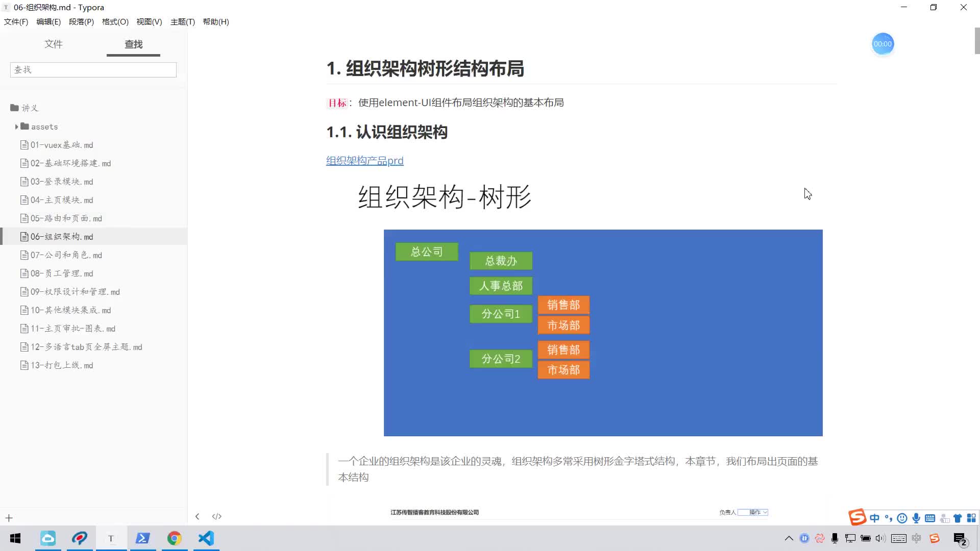The image size is (980, 551).
Task: Open file 07-公司和角色.md
Action: click(61, 255)
